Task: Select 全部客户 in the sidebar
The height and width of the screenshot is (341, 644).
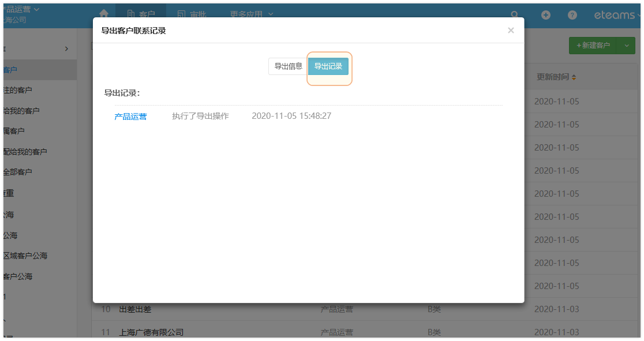Action: coord(17,172)
